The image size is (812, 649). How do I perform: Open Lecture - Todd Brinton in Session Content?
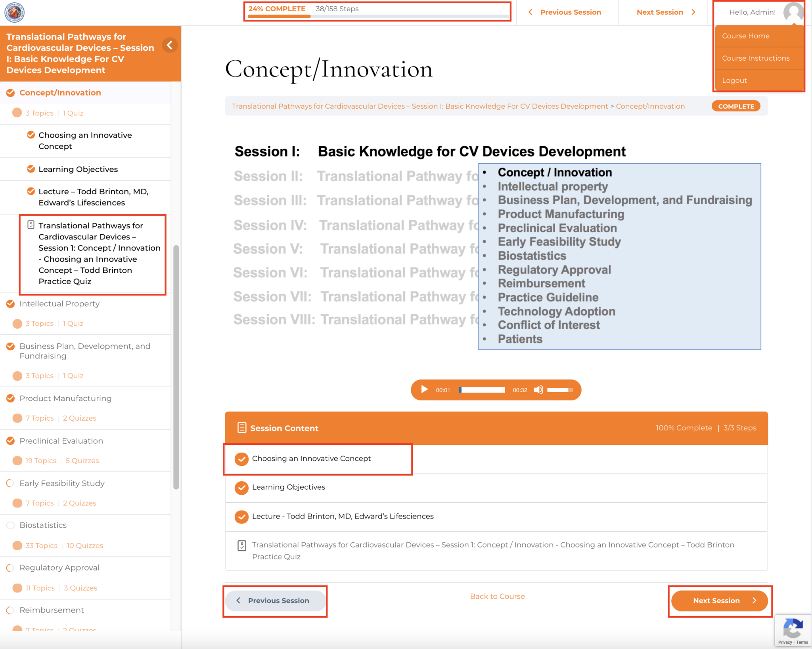(343, 516)
